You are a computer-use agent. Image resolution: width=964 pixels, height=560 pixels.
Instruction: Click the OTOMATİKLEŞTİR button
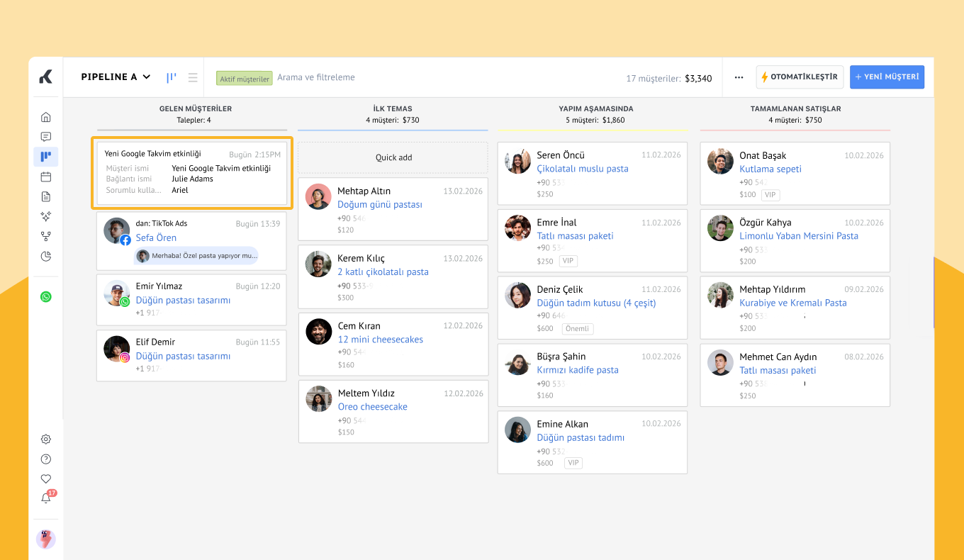[799, 77]
